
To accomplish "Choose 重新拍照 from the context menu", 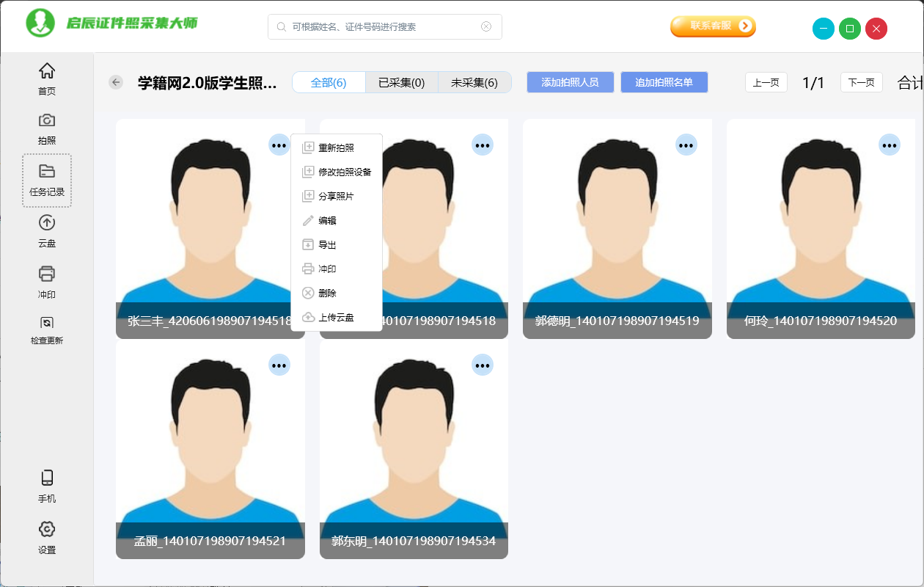I will pos(337,147).
